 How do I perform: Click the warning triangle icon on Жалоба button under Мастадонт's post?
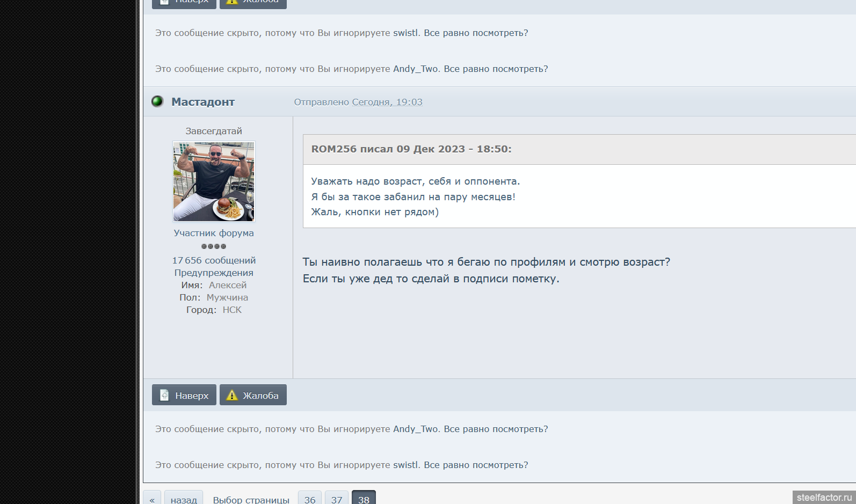point(232,396)
